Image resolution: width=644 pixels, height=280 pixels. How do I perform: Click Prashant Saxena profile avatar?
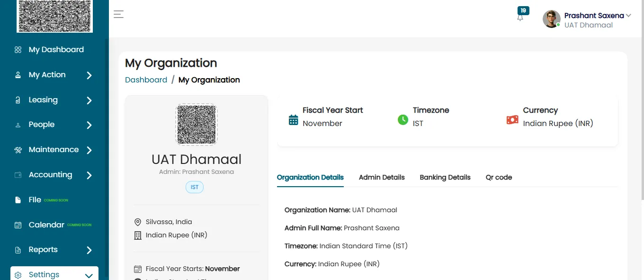tap(552, 19)
